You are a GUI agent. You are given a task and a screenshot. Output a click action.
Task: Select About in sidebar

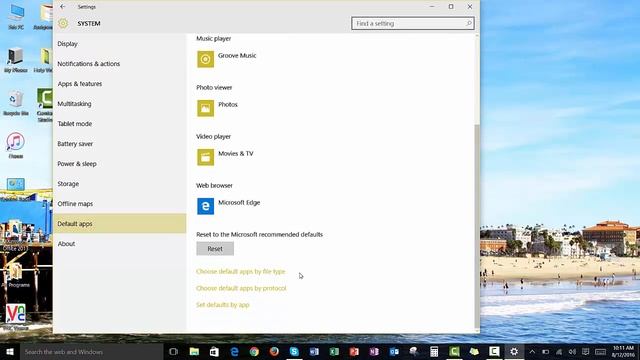pyautogui.click(x=120, y=244)
